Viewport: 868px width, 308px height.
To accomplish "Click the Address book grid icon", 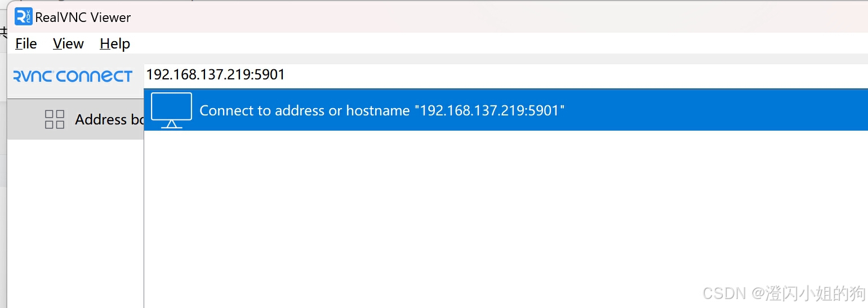I will pyautogui.click(x=55, y=119).
